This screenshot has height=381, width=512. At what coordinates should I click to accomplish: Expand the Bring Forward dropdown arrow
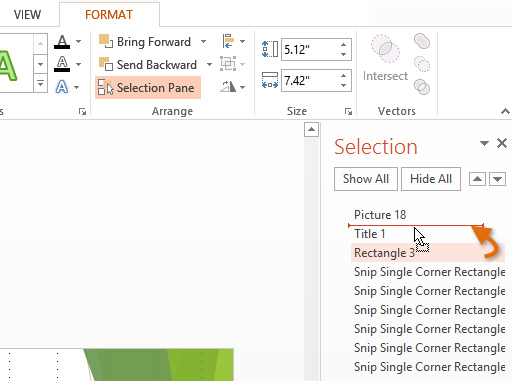click(203, 42)
